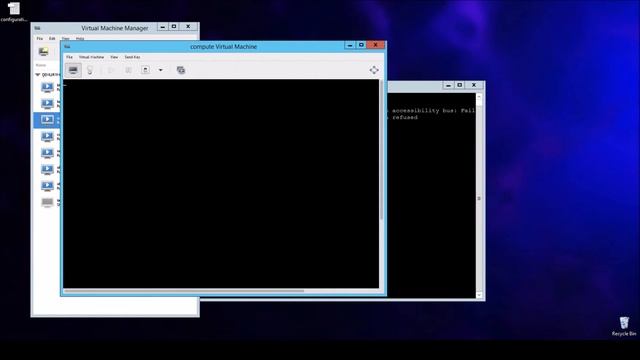Viewport: 640px width, 360px height.
Task: Click the power on (play) toolbar icon
Action: click(111, 70)
